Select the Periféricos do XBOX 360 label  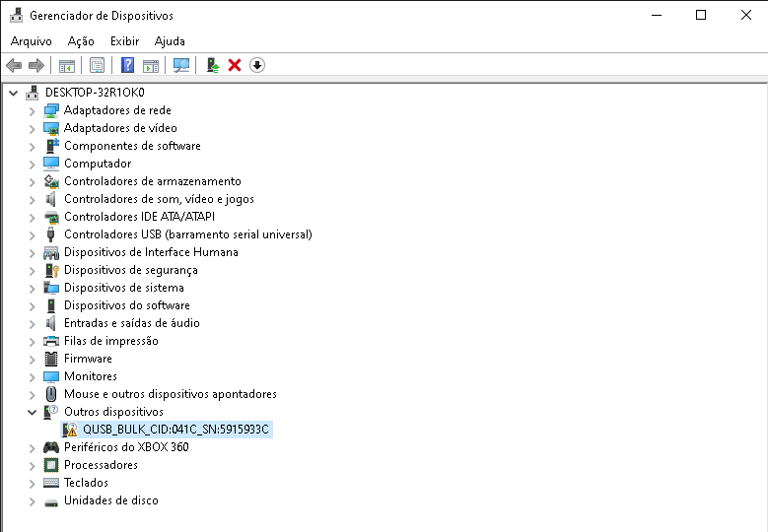126,447
